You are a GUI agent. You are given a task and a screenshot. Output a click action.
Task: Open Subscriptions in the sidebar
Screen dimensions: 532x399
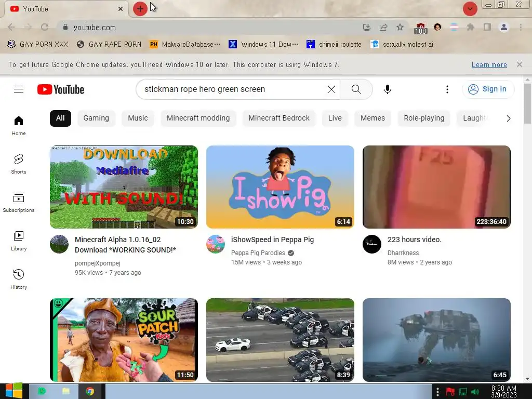(x=19, y=202)
